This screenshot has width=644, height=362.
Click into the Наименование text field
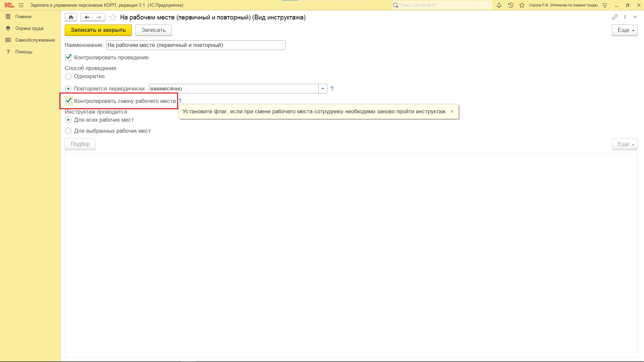196,45
